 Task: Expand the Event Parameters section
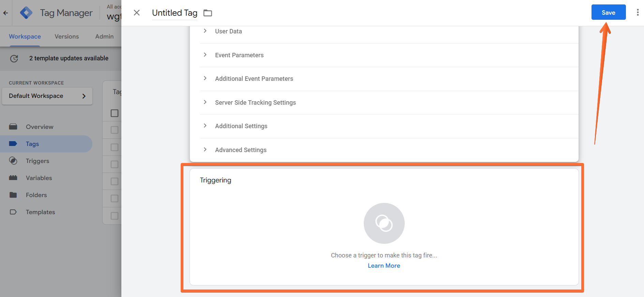tap(389, 55)
